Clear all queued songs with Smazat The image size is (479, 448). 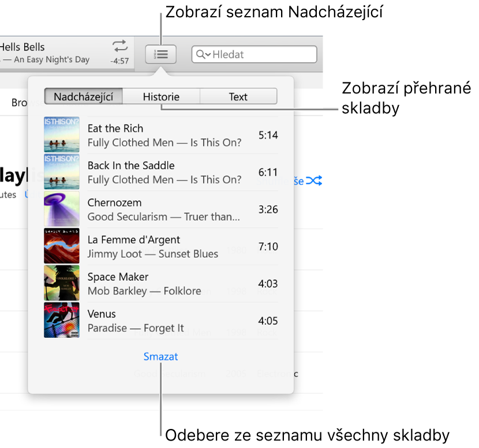pyautogui.click(x=160, y=356)
